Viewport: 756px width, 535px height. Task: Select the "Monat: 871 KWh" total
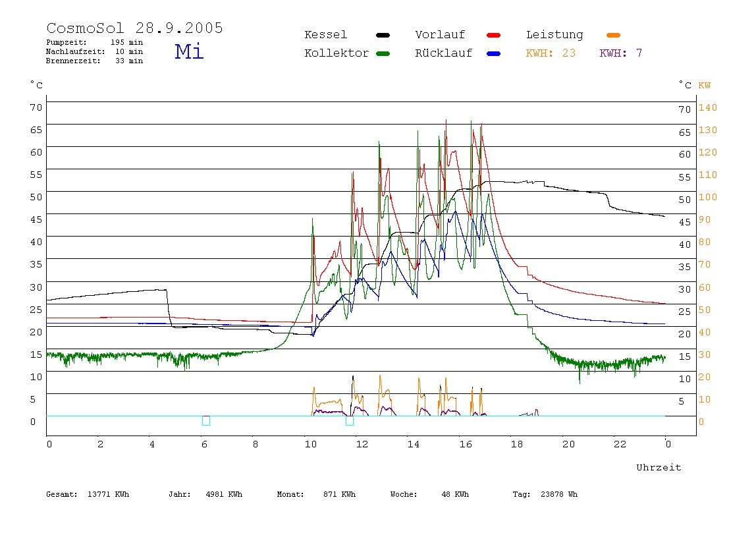[316, 494]
